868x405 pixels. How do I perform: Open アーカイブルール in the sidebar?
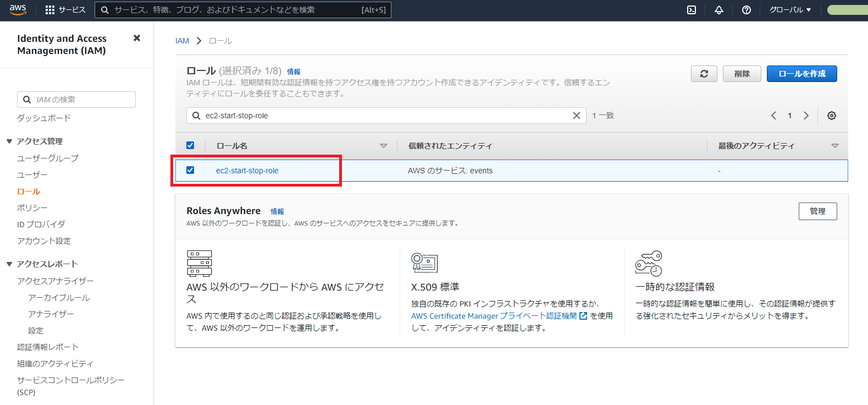(x=59, y=297)
